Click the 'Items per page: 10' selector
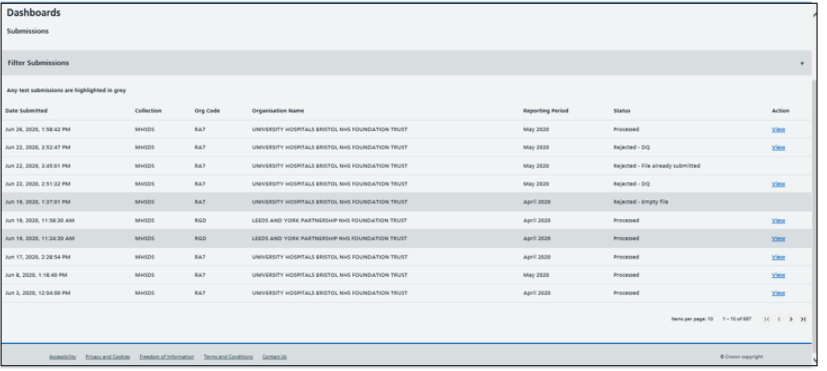The width and height of the screenshot is (827, 371). pyautogui.click(x=692, y=319)
